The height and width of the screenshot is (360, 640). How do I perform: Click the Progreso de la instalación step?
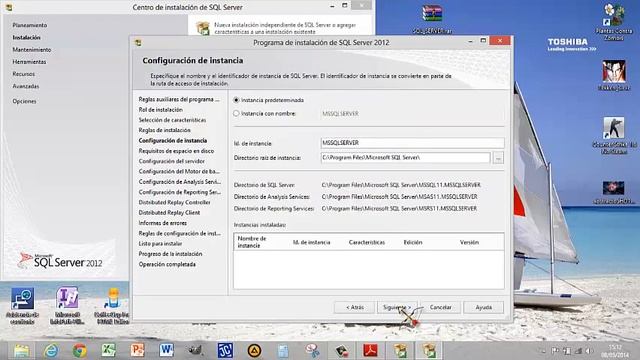(171, 254)
